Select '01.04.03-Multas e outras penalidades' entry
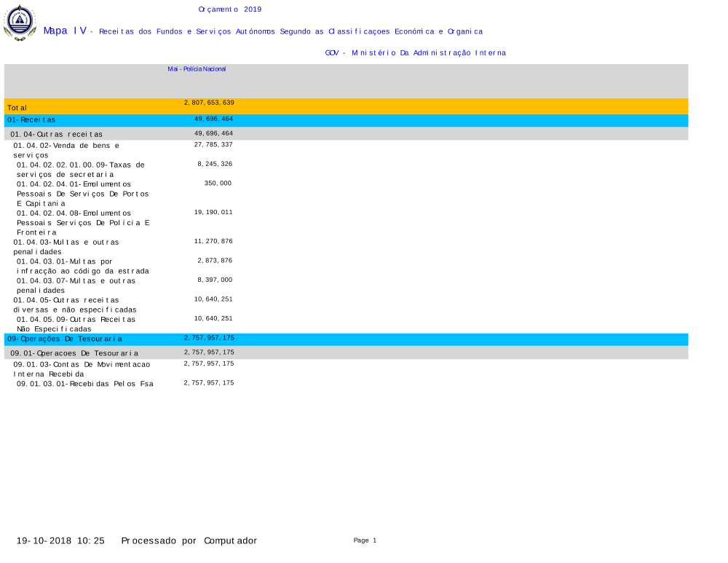The image size is (728, 563). pos(66,246)
